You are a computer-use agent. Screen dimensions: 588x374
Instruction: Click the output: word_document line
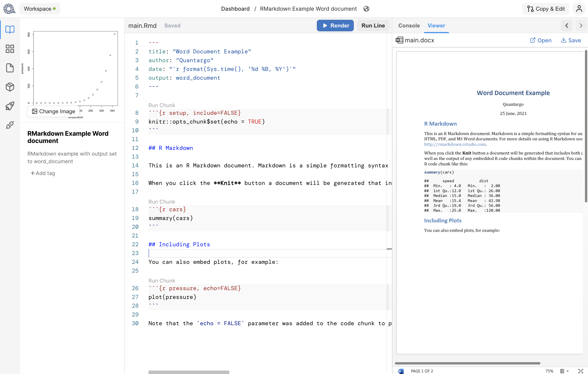tap(184, 78)
